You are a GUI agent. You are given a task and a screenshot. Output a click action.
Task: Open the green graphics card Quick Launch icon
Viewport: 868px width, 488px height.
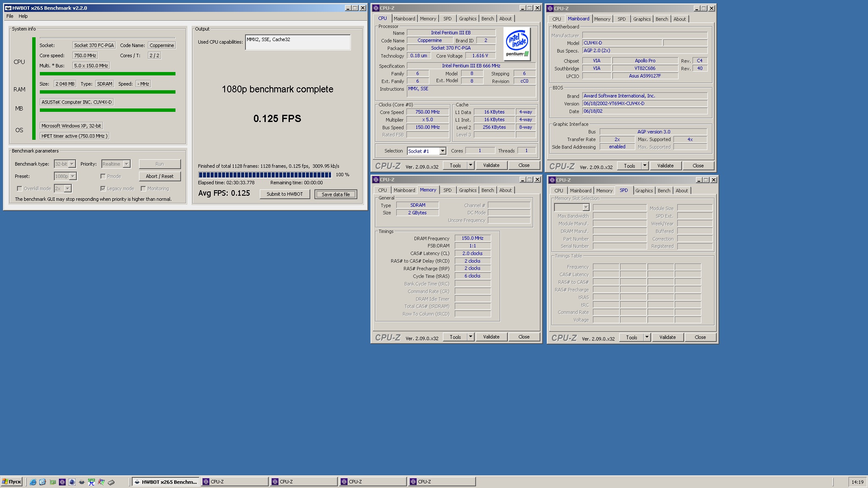[53, 482]
